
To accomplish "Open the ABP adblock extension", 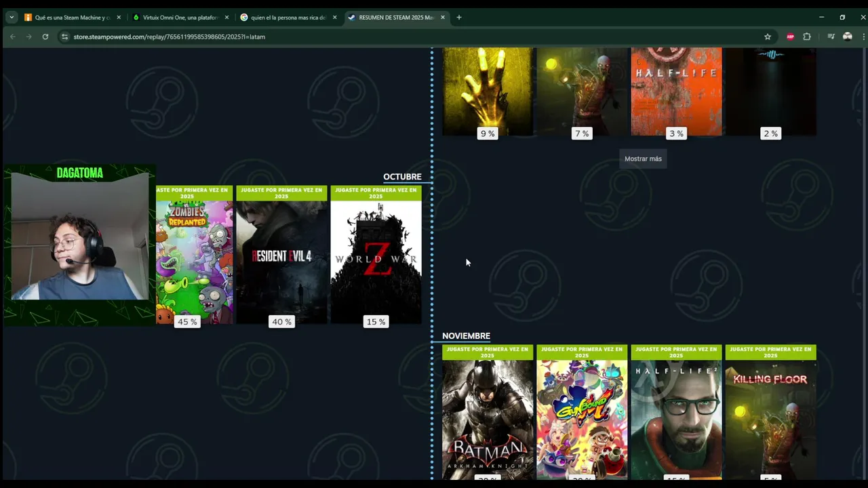I will (x=791, y=37).
